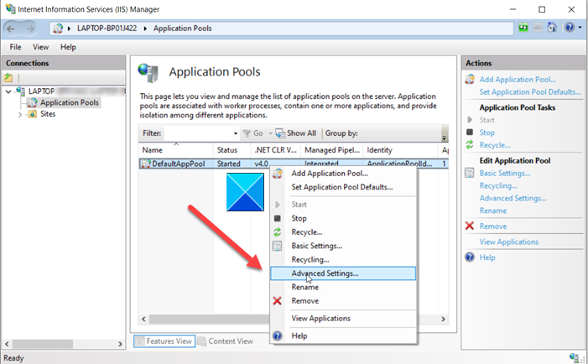Click the Filter input field
The height and width of the screenshot is (364, 588).
(198, 133)
